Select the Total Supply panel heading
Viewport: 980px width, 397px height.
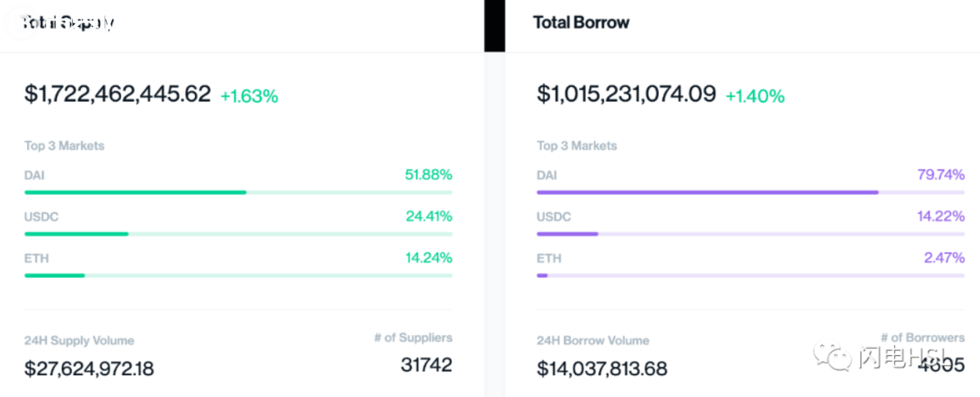coord(67,23)
